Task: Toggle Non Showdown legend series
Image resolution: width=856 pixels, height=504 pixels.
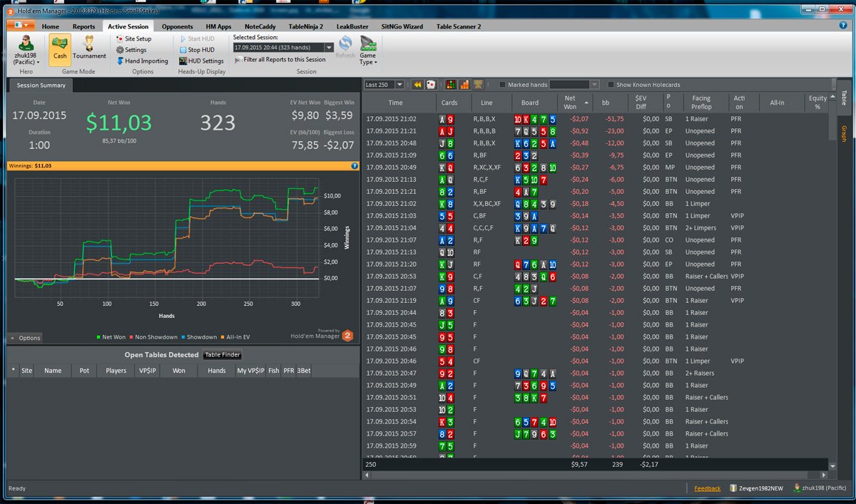Action: [153, 337]
